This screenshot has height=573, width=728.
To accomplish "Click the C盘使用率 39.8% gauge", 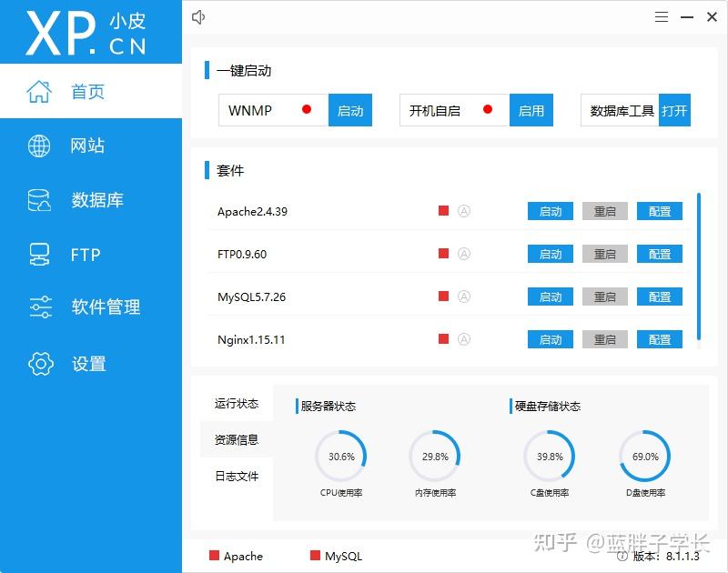I will coord(550,456).
